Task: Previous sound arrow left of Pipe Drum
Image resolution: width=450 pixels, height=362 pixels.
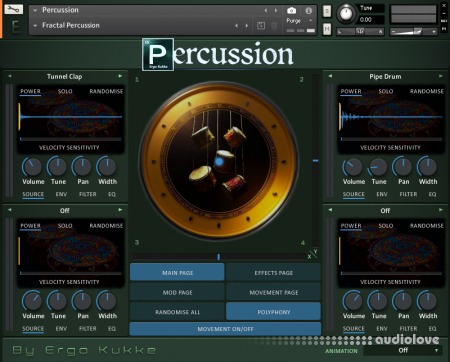Action: click(330, 76)
